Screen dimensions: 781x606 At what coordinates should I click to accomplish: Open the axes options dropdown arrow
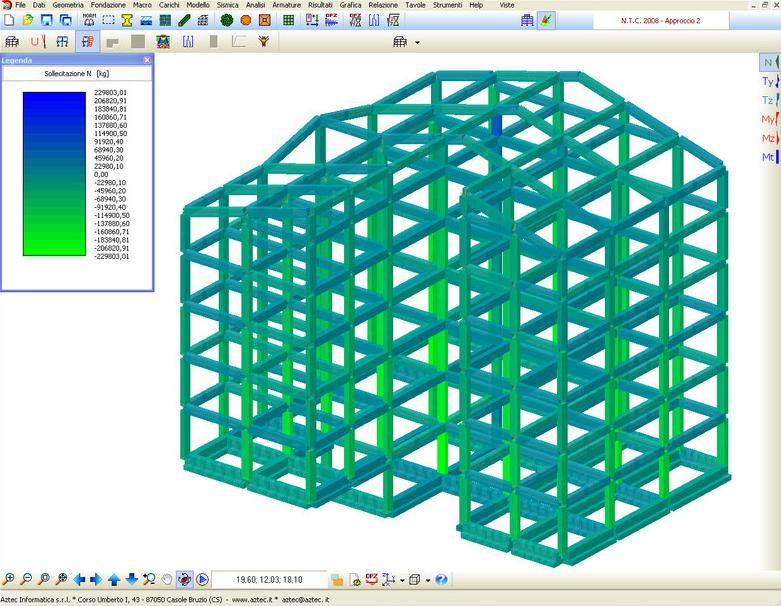(401, 580)
